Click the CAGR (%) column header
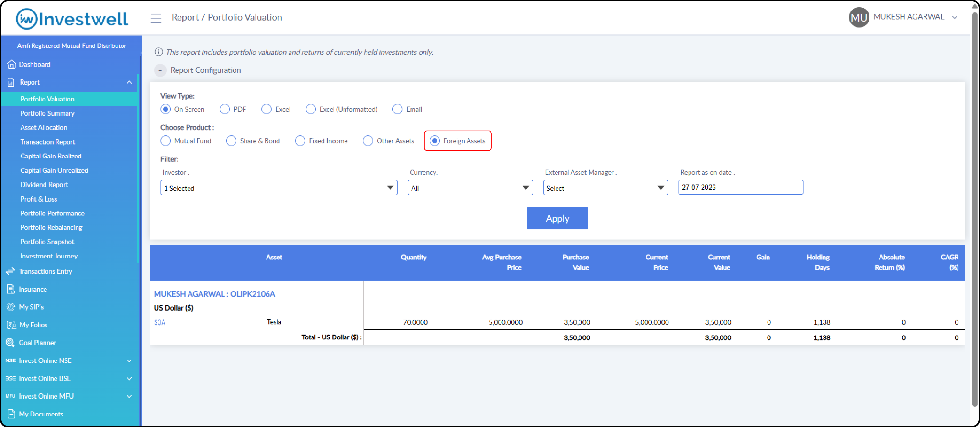 949,262
